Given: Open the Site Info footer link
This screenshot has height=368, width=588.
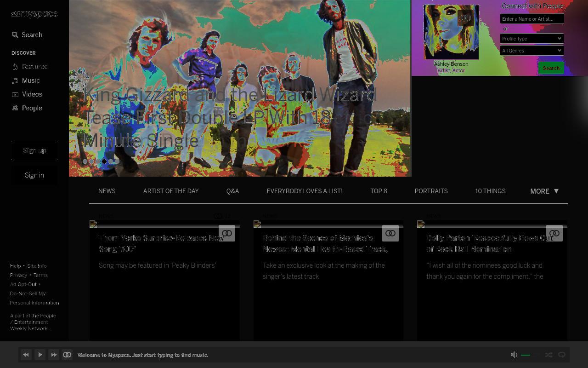Looking at the screenshot, I should click(x=37, y=266).
